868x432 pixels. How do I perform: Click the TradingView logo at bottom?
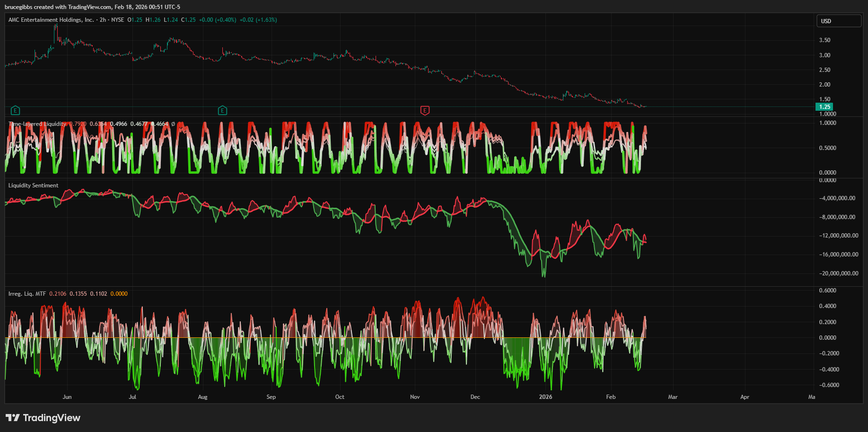(43, 418)
